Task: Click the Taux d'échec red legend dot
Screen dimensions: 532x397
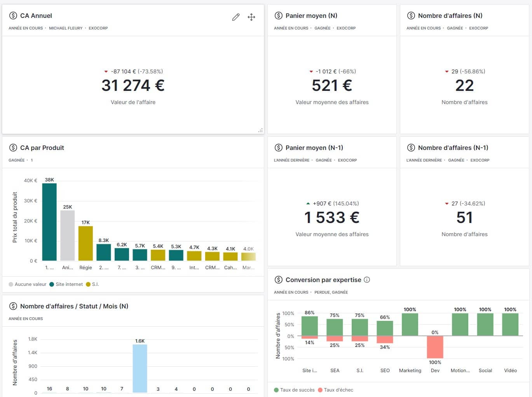Action: (x=320, y=390)
